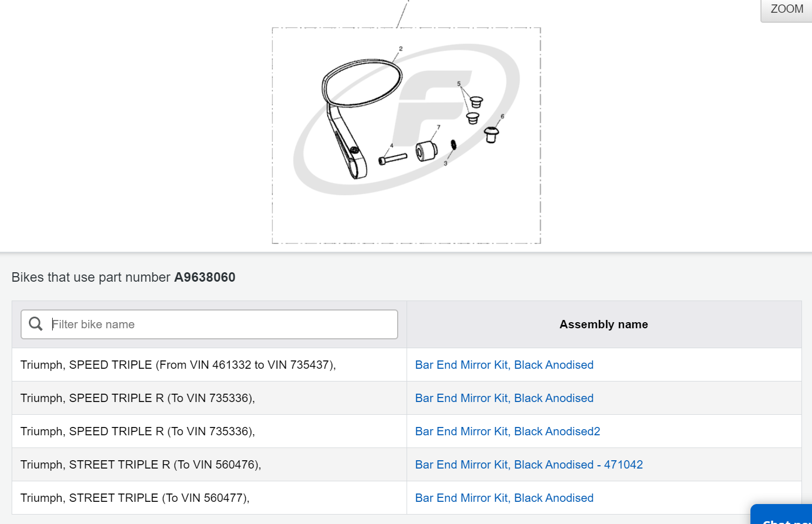This screenshot has height=524, width=812.
Task: Open Bar End Mirror Kit link for Speed Triple
Action: 504,365
